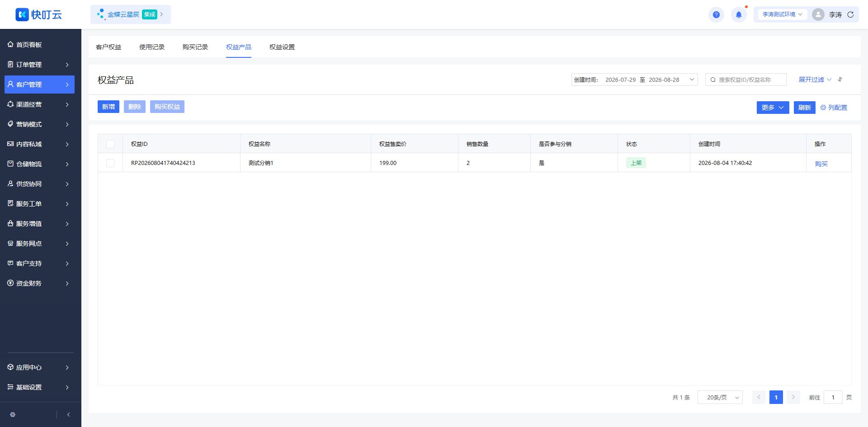The width and height of the screenshot is (868, 427).
Task: Click the 购买 link in the row
Action: (x=821, y=164)
